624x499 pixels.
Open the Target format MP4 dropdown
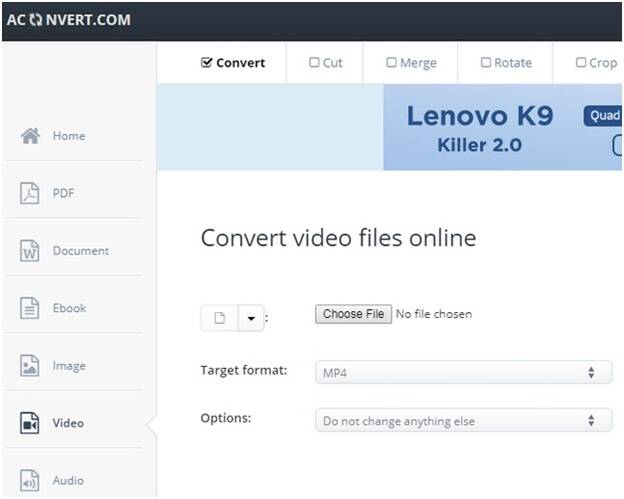point(463,372)
